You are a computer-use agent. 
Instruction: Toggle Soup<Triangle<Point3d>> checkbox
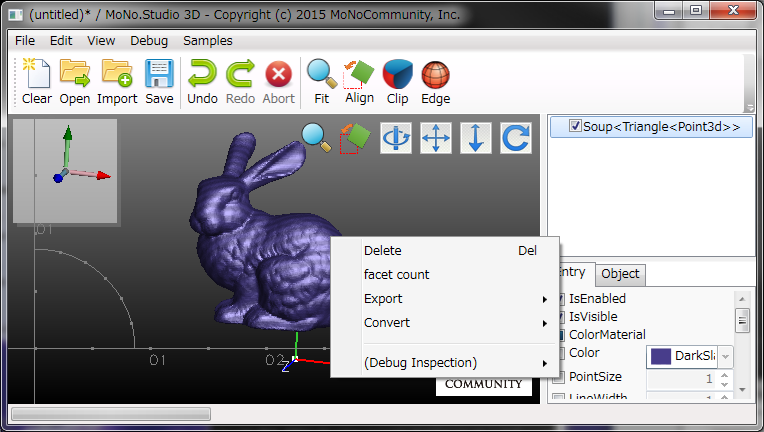pyautogui.click(x=575, y=126)
